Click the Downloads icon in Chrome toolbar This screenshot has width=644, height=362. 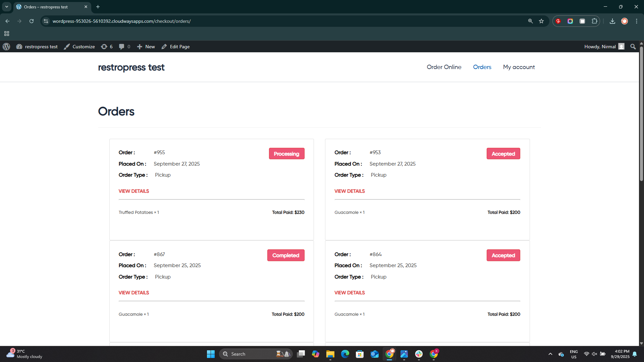(612, 21)
